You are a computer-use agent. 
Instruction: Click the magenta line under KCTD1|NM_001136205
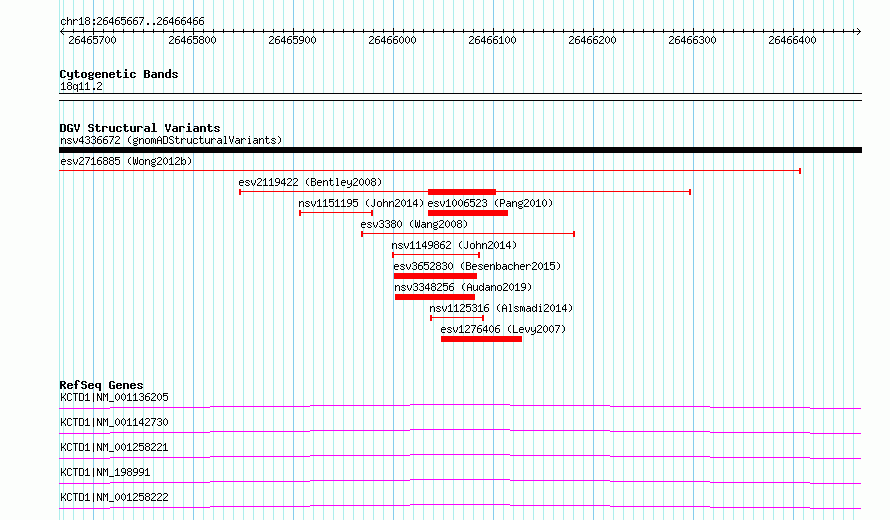click(460, 406)
